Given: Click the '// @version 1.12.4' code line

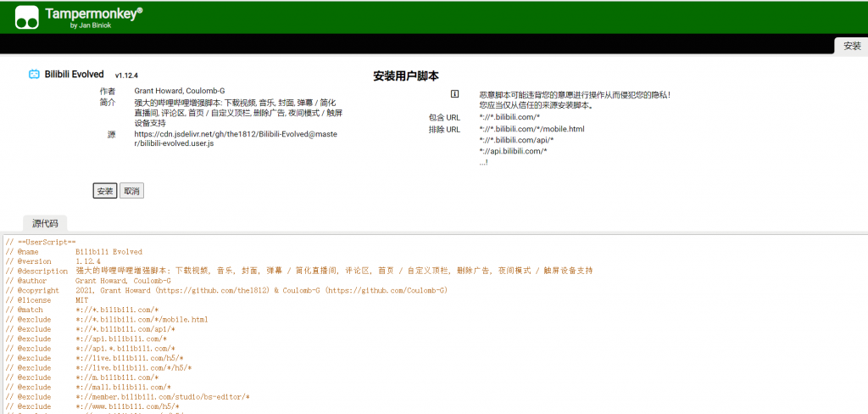Looking at the screenshot, I should pyautogui.click(x=53, y=261).
